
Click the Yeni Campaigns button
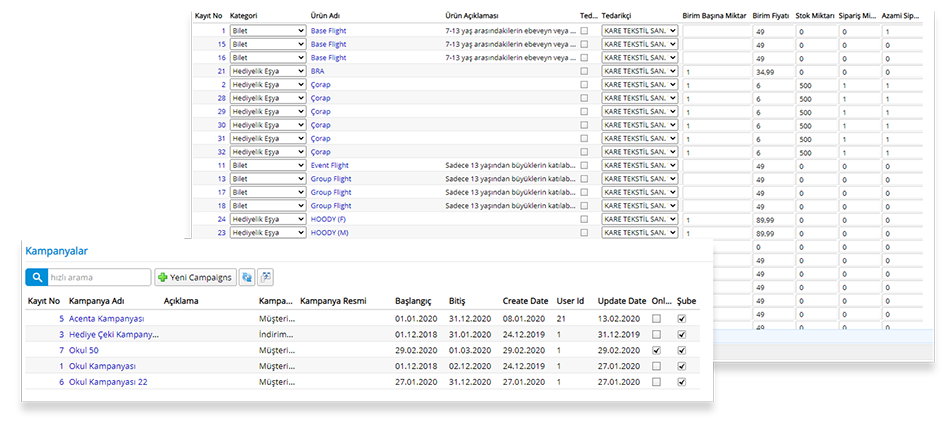(x=196, y=277)
